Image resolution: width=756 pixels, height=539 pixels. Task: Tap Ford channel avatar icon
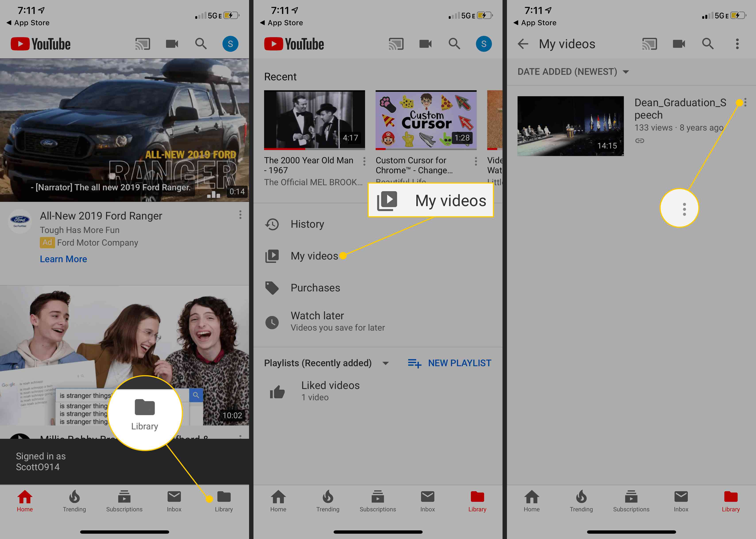click(x=20, y=221)
